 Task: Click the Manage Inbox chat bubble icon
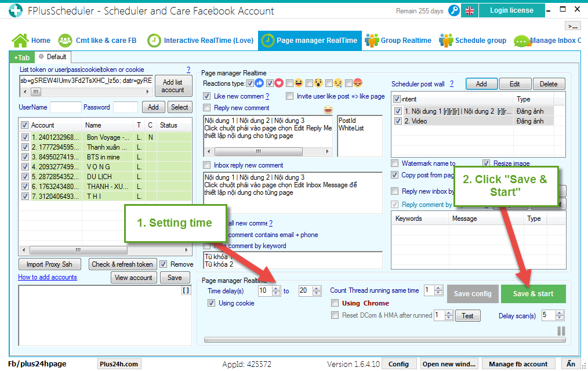click(x=522, y=41)
